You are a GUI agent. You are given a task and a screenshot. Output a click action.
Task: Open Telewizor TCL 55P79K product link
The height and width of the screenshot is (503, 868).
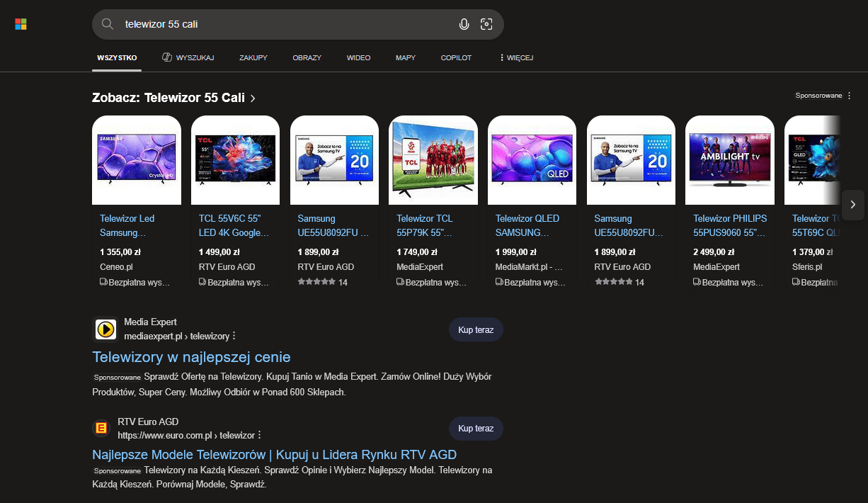coord(426,225)
